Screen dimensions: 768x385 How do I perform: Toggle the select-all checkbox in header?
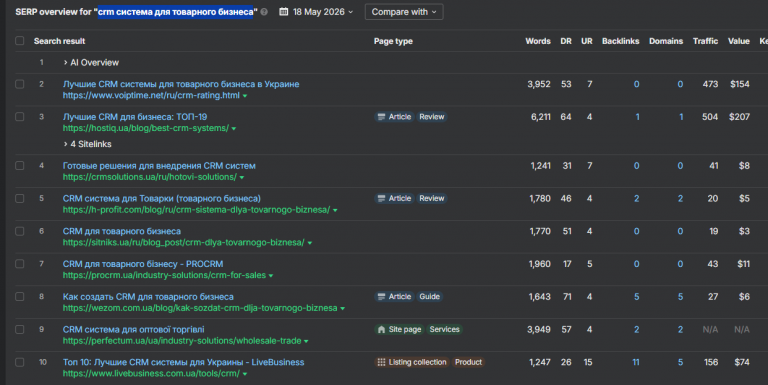(20, 41)
